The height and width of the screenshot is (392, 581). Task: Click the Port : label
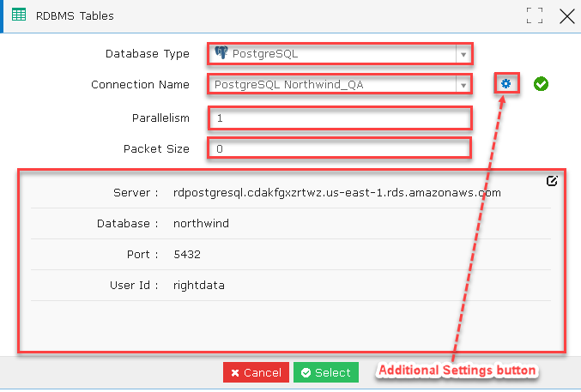coord(142,255)
